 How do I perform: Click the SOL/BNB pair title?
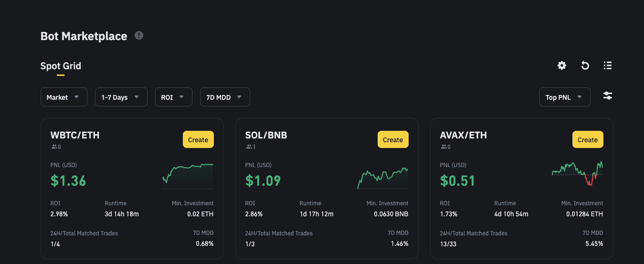tap(266, 135)
